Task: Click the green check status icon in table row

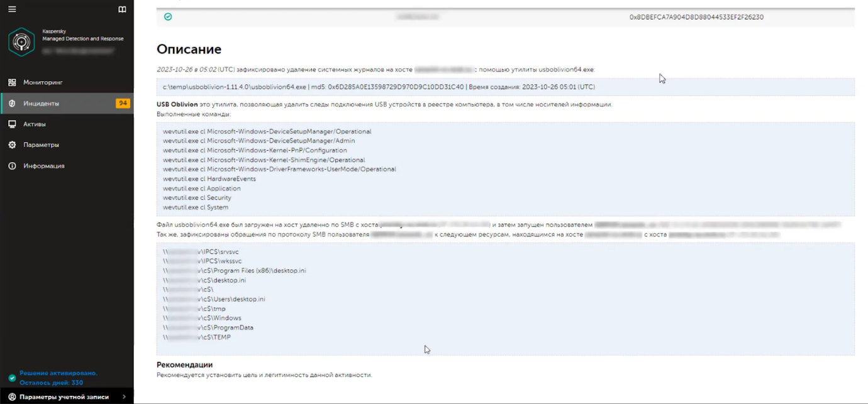Action: click(168, 17)
